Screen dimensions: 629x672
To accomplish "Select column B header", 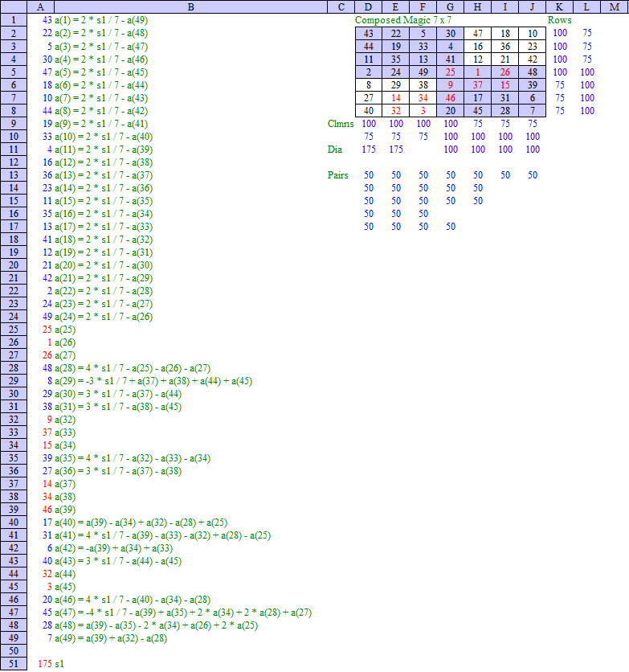I will [190, 7].
